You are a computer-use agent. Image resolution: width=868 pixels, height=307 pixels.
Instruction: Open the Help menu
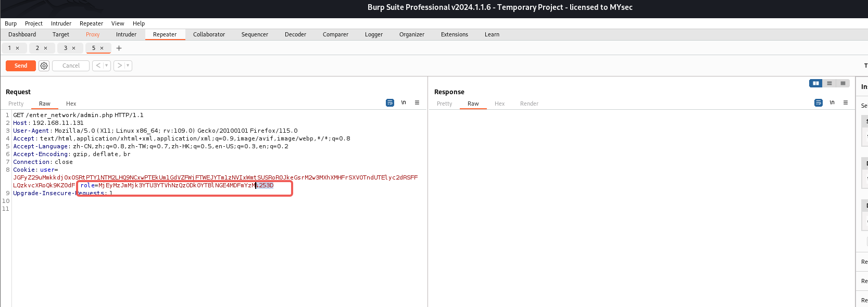click(x=139, y=23)
